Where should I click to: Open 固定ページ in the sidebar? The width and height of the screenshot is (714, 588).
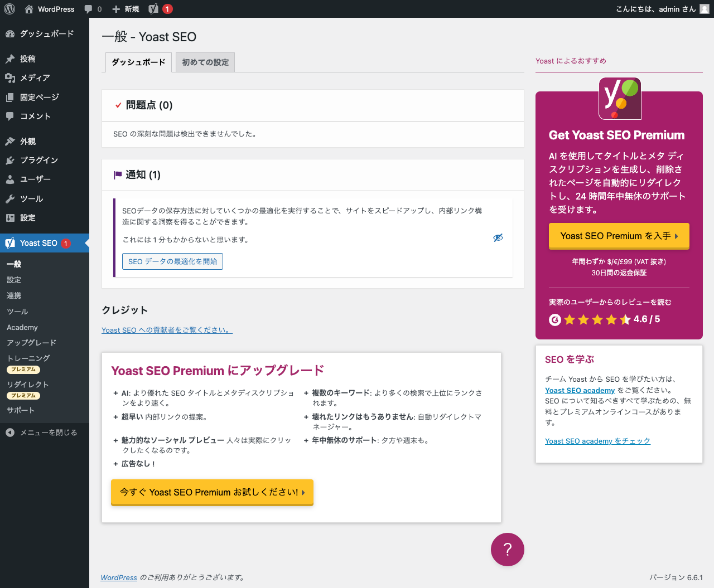45,98
